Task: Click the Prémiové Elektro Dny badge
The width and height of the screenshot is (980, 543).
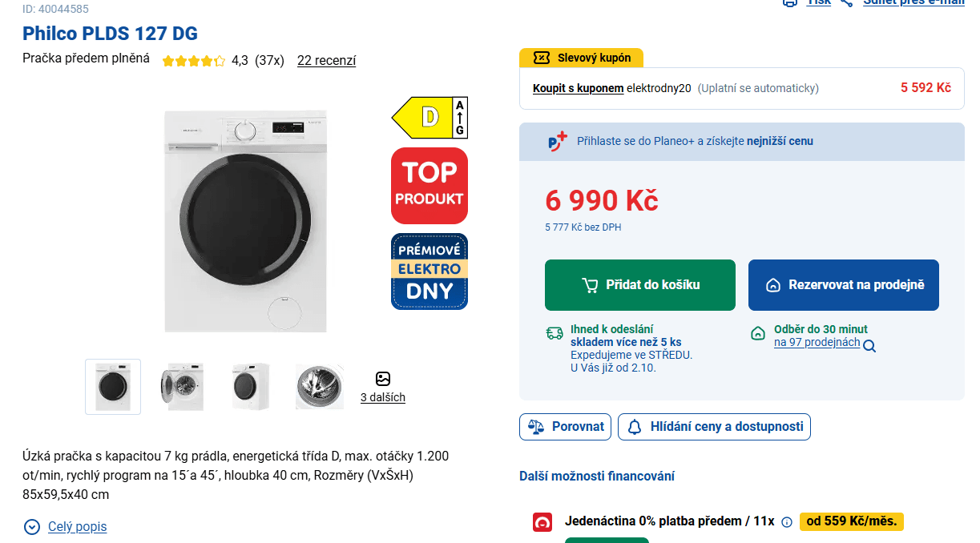Action: pyautogui.click(x=429, y=271)
